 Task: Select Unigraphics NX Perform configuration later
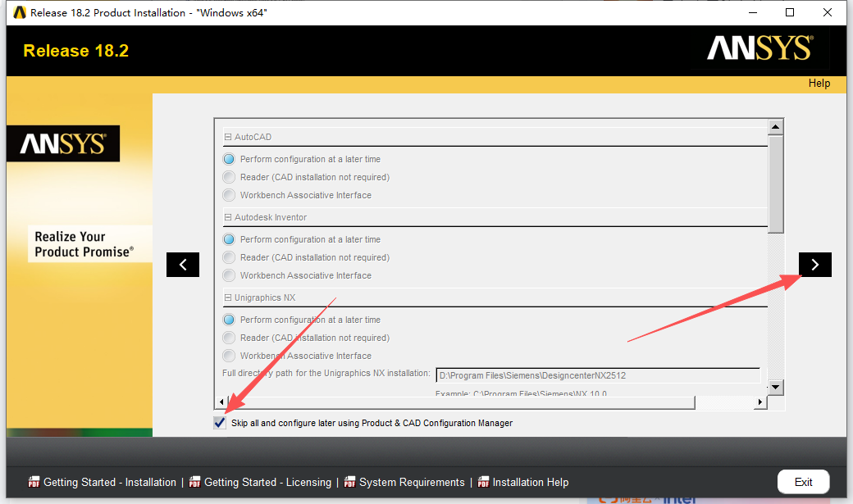(x=229, y=320)
